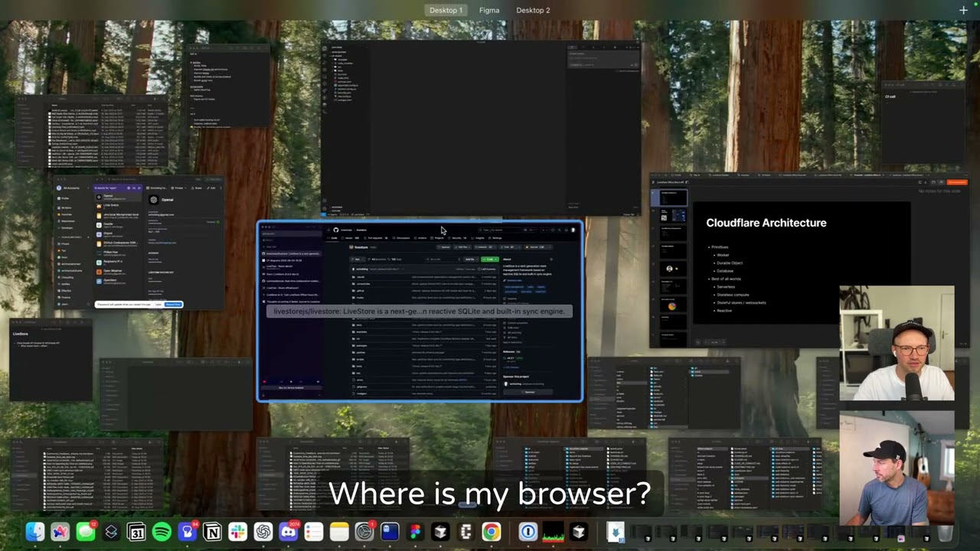This screenshot has height=551, width=980.
Task: Click the livestorejs/livestore window title label
Action: [x=419, y=311]
